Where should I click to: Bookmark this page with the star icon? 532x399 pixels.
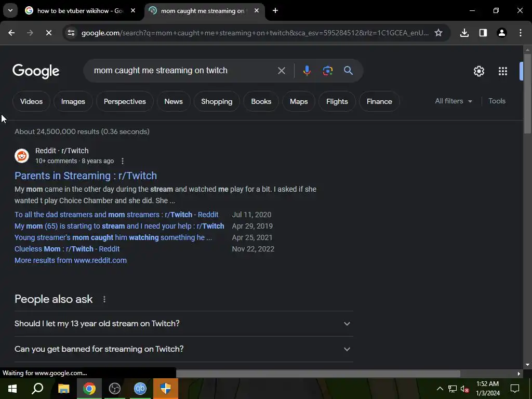[438, 33]
